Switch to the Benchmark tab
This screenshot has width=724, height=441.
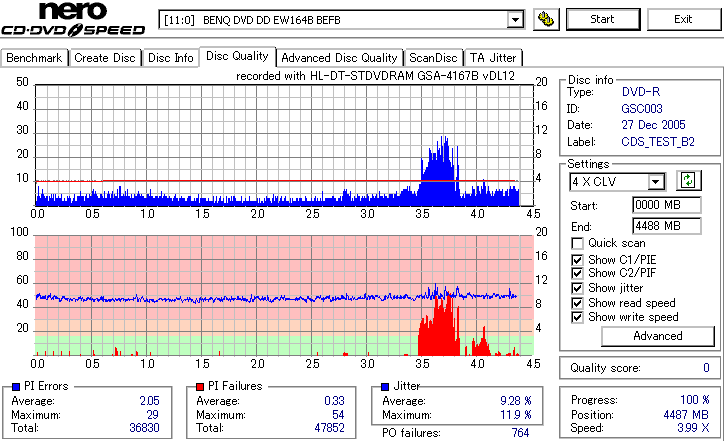(x=34, y=58)
